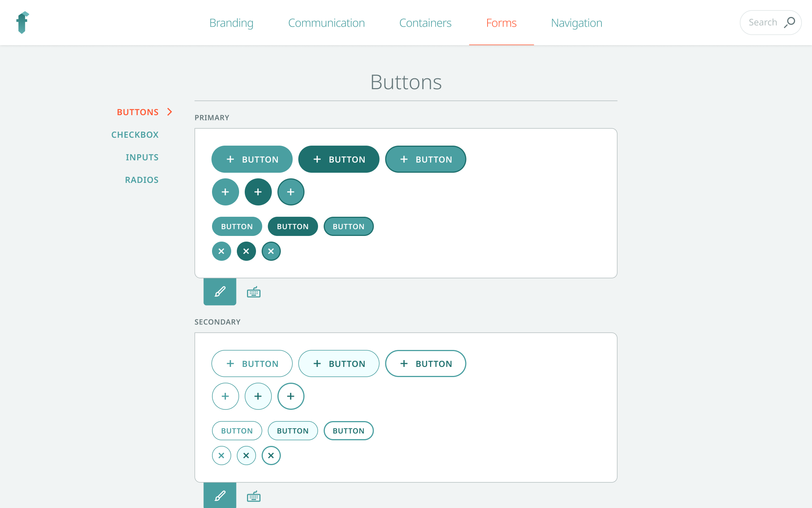Viewport: 812px width, 508px height.
Task: Click the brush icon under the Secondary panel
Action: point(220,496)
